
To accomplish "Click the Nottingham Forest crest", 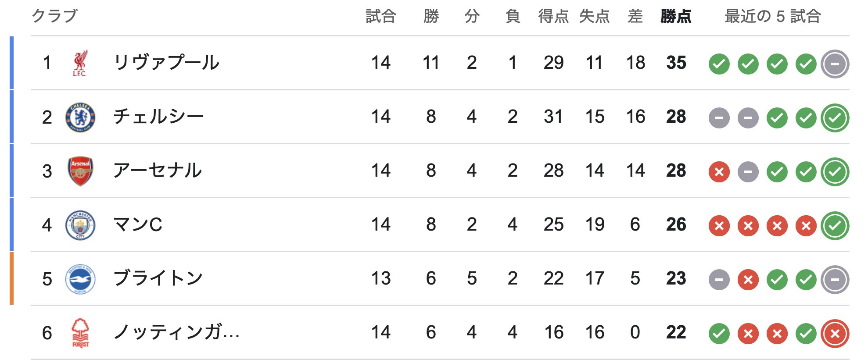I will click(80, 333).
